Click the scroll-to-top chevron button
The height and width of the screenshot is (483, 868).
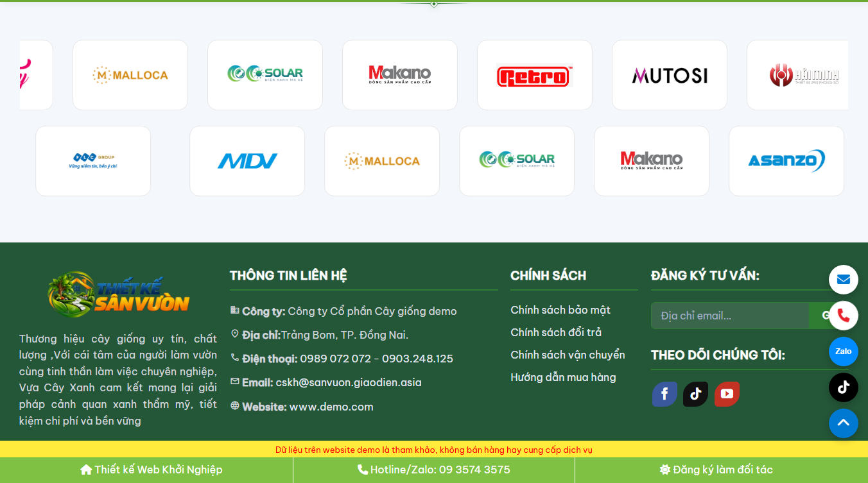tap(843, 423)
